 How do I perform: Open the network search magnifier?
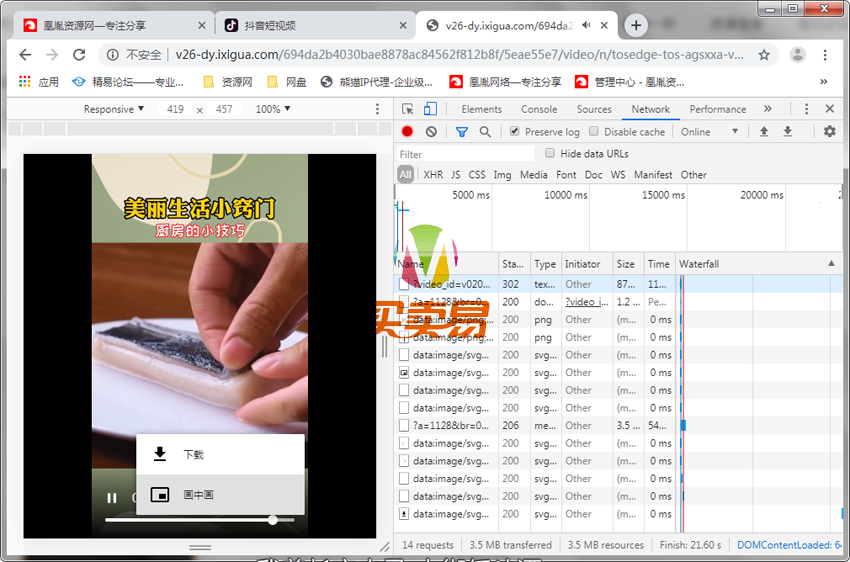pos(485,132)
